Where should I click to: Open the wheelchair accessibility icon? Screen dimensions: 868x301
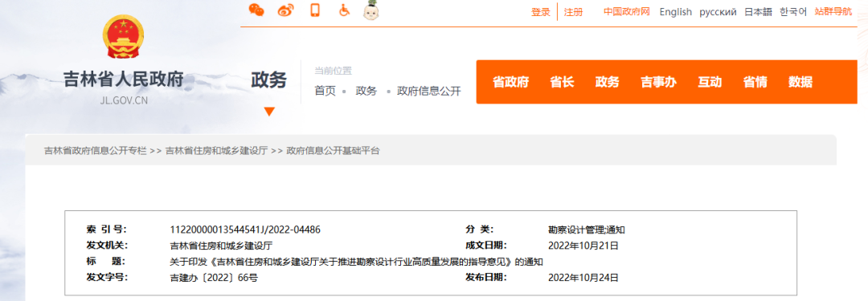(x=344, y=10)
